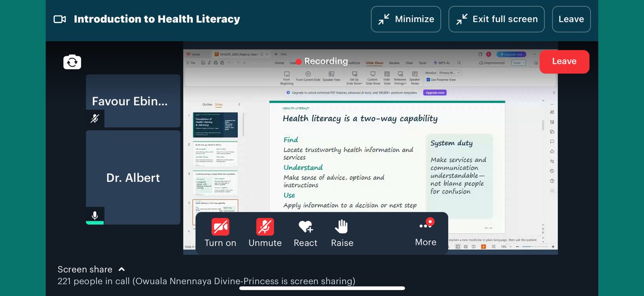Open Speaker View
The image size is (644, 296).
[332, 76]
